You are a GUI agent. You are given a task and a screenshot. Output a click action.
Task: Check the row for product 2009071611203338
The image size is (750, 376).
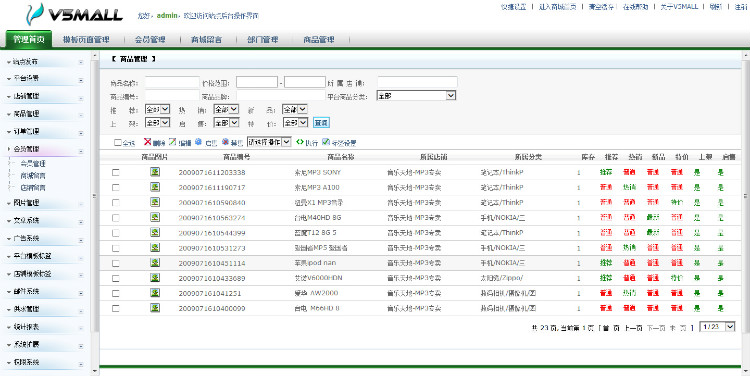click(116, 172)
